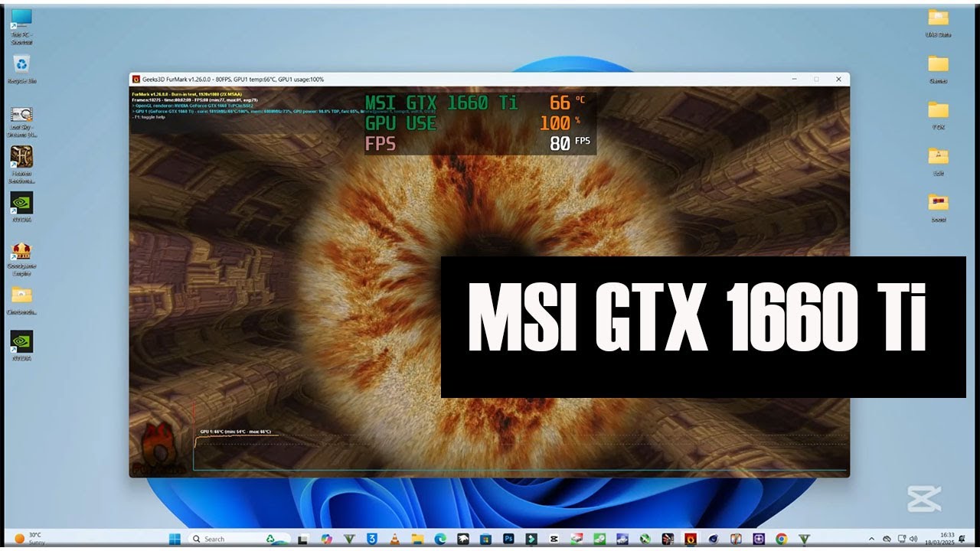Click the FurMark window title text
Screen dimensions: 980x551
tap(233, 79)
